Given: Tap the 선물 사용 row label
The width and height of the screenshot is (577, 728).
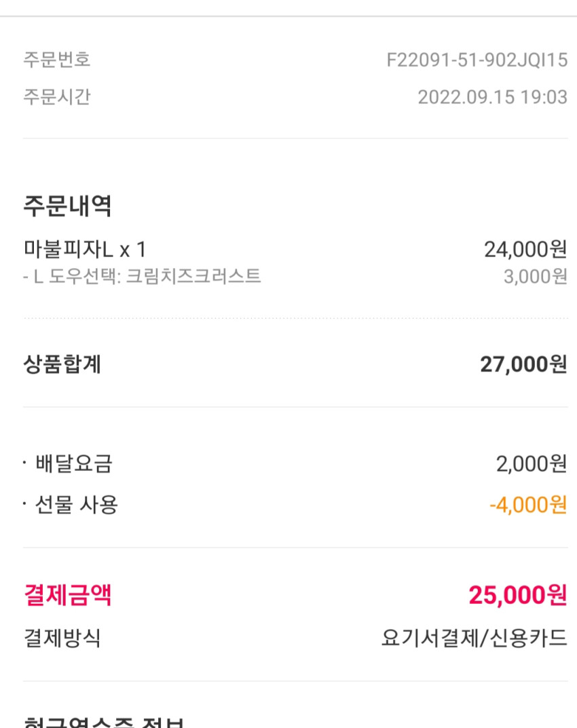Looking at the screenshot, I should (x=77, y=504).
